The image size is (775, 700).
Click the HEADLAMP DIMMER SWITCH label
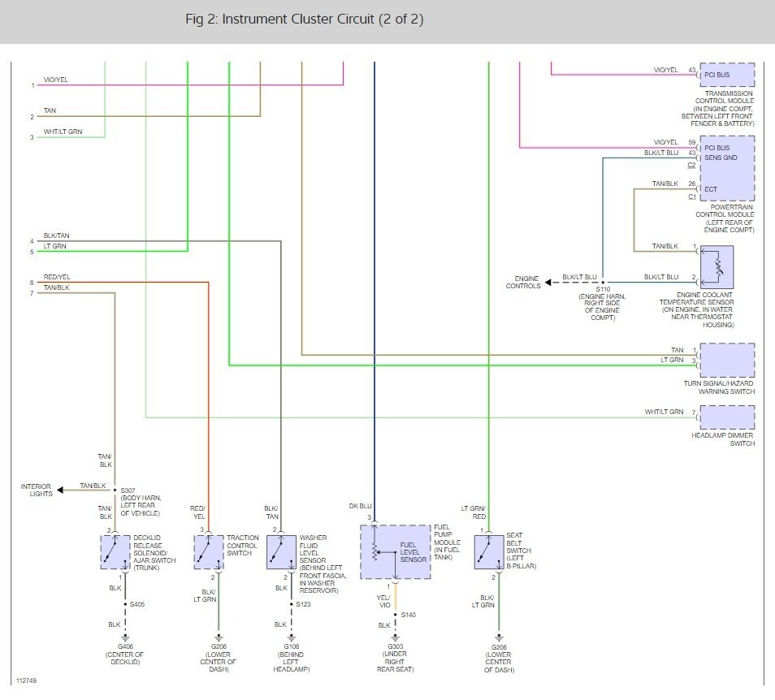coord(723,439)
